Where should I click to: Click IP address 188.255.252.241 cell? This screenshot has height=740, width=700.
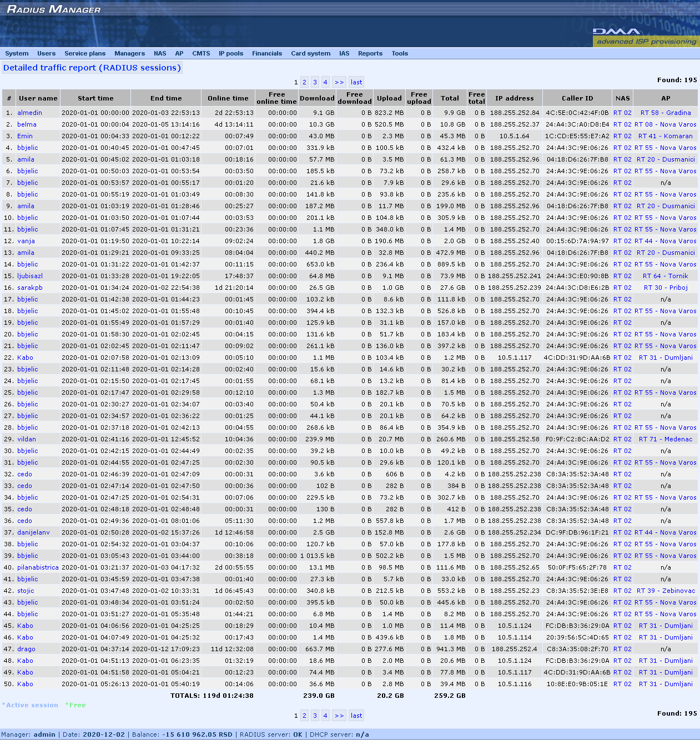tap(515, 276)
